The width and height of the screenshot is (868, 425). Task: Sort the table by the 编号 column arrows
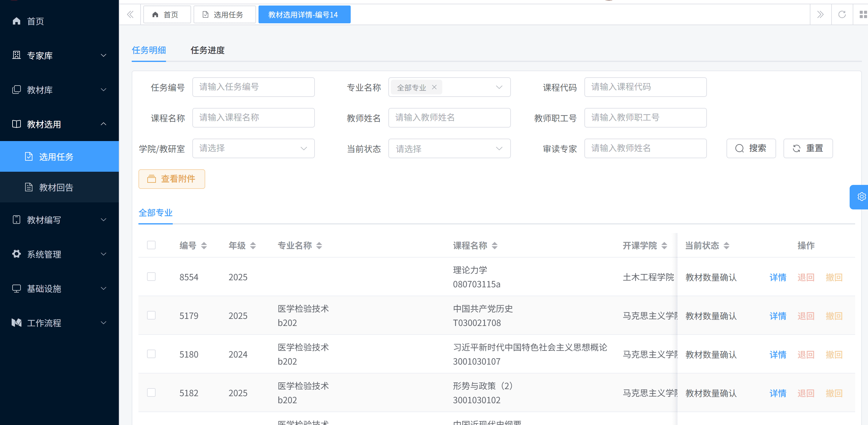pyautogui.click(x=203, y=246)
